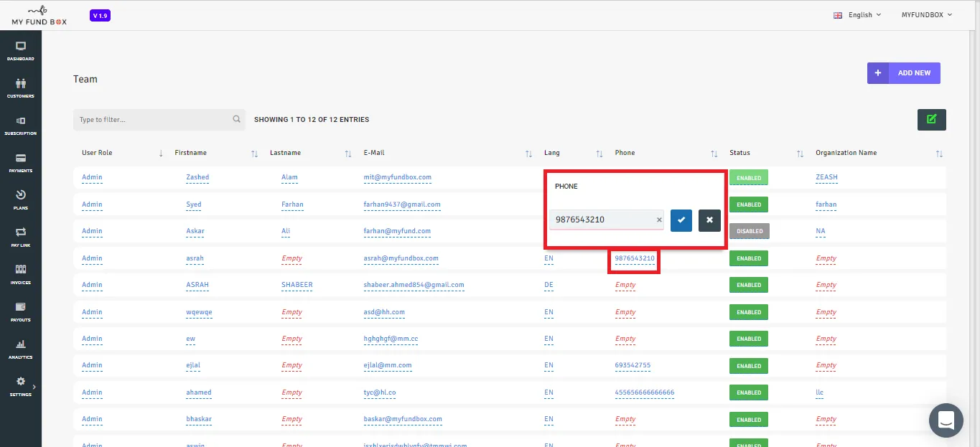Toggle Enabled status in the asrah@myfundbox.com row
This screenshot has height=447, width=980.
[x=749, y=258]
